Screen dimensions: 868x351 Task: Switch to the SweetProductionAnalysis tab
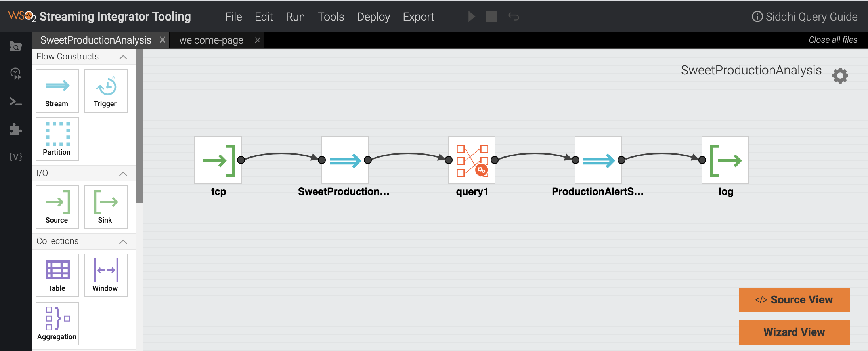[96, 40]
